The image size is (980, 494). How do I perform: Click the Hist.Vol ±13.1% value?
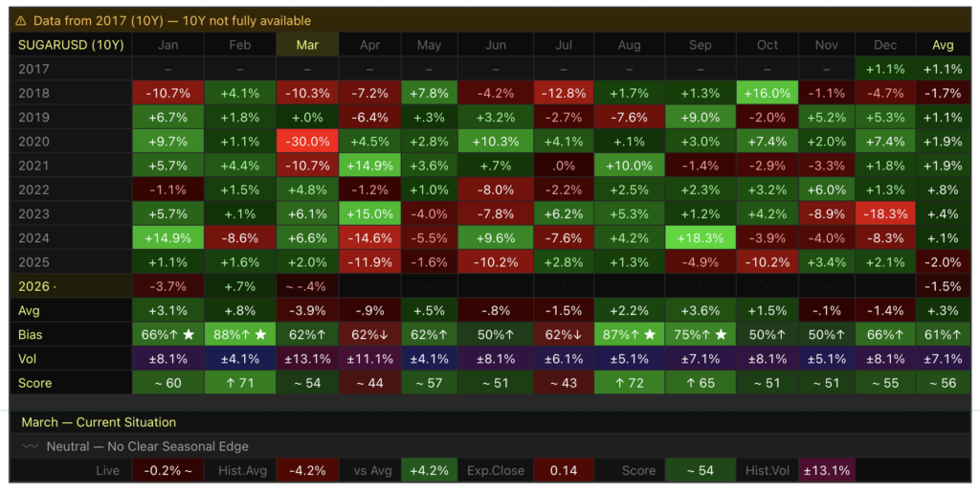pyautogui.click(x=827, y=470)
